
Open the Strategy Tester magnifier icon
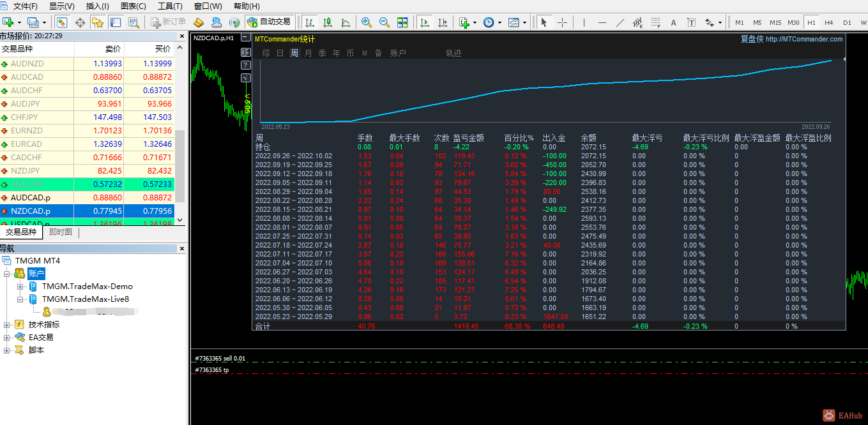pyautogui.click(x=133, y=22)
